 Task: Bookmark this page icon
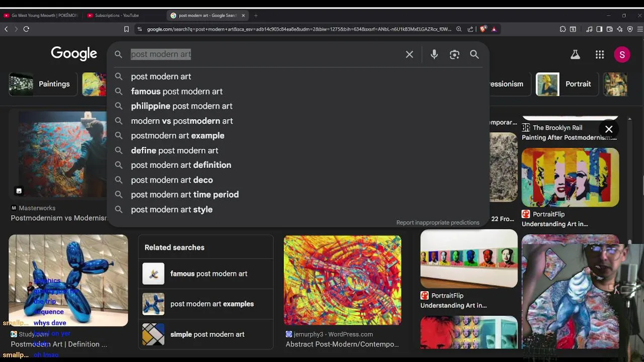tap(126, 29)
